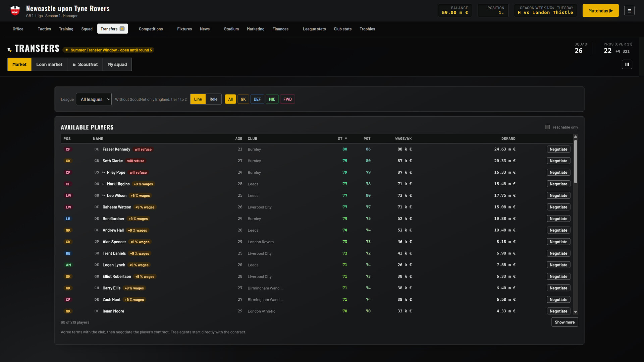Filter positions by All
The image size is (644, 362).
click(x=230, y=99)
